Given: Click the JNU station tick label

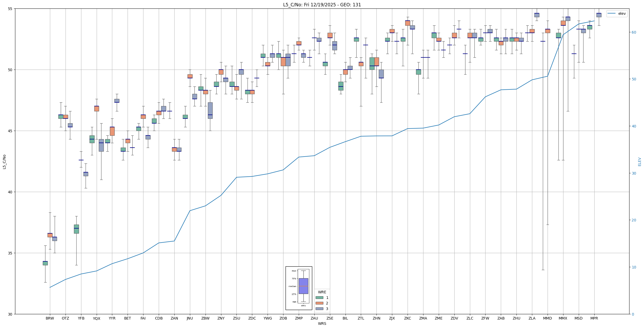Looking at the screenshot, I should pos(190,318).
